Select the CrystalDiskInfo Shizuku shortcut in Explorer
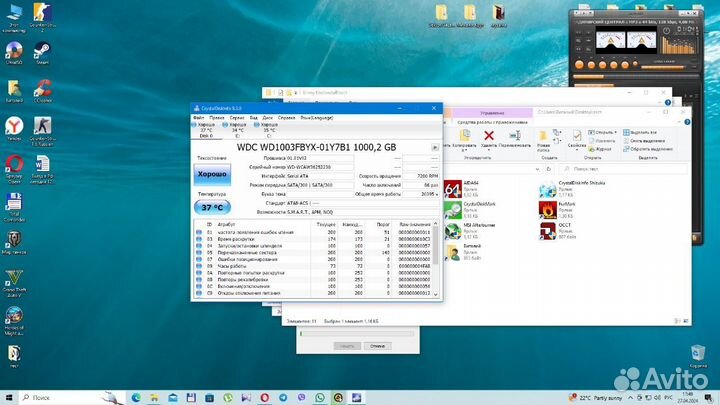 click(x=572, y=189)
